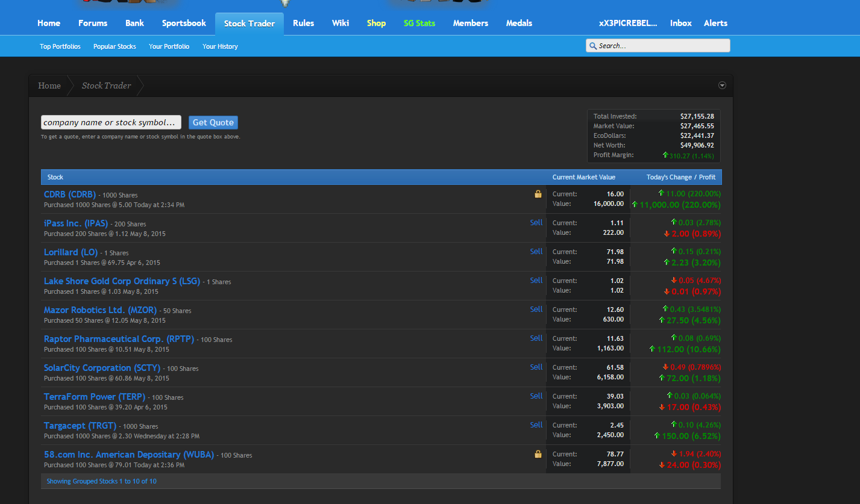Click the EcoDollars amount $22,441.37
860x504 pixels.
[697, 135]
